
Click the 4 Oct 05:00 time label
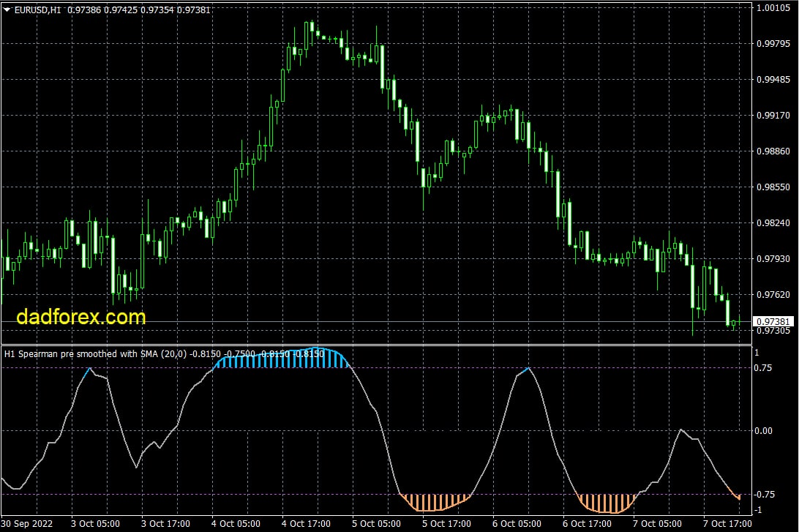click(x=236, y=524)
